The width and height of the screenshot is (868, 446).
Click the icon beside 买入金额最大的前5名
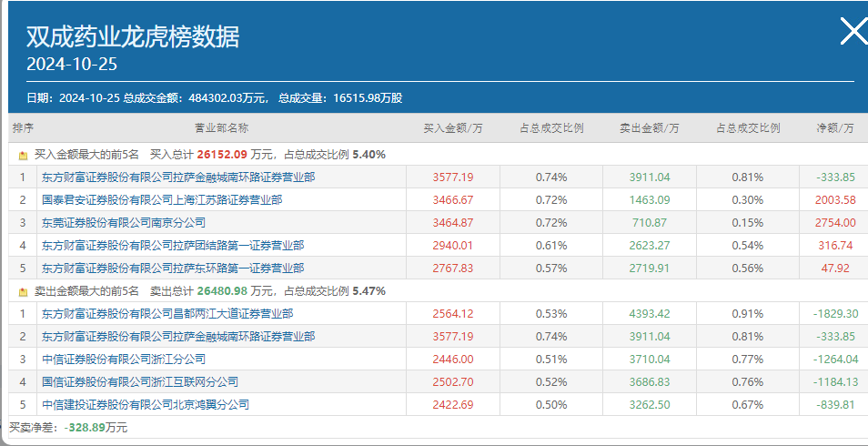click(24, 155)
